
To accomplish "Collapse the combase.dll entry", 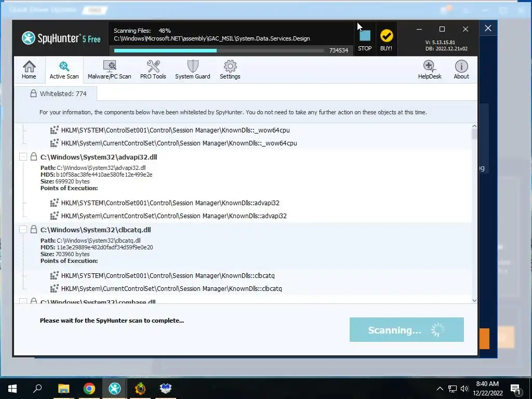I will coord(23,301).
